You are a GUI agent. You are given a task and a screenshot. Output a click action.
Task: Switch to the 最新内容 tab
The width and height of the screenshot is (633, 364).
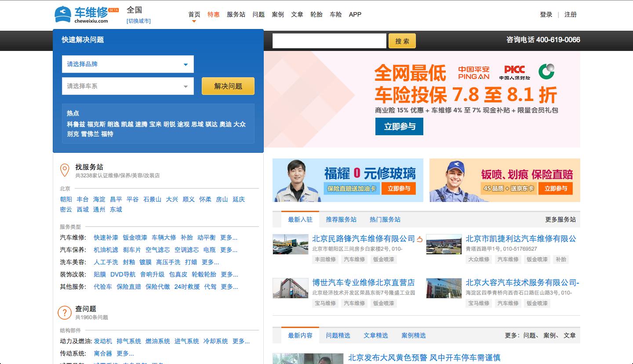[x=300, y=335]
